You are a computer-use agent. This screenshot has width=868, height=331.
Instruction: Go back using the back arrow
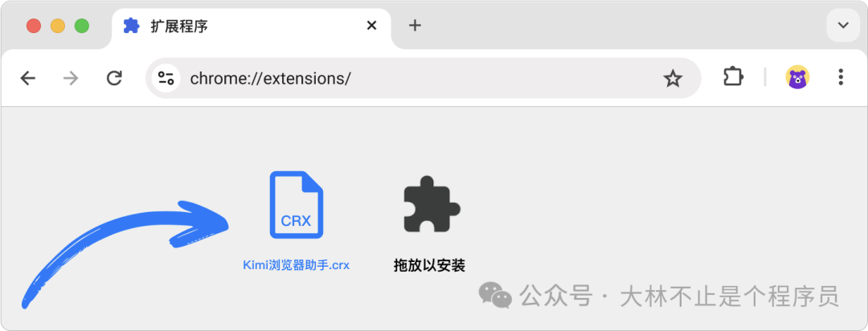(x=27, y=79)
